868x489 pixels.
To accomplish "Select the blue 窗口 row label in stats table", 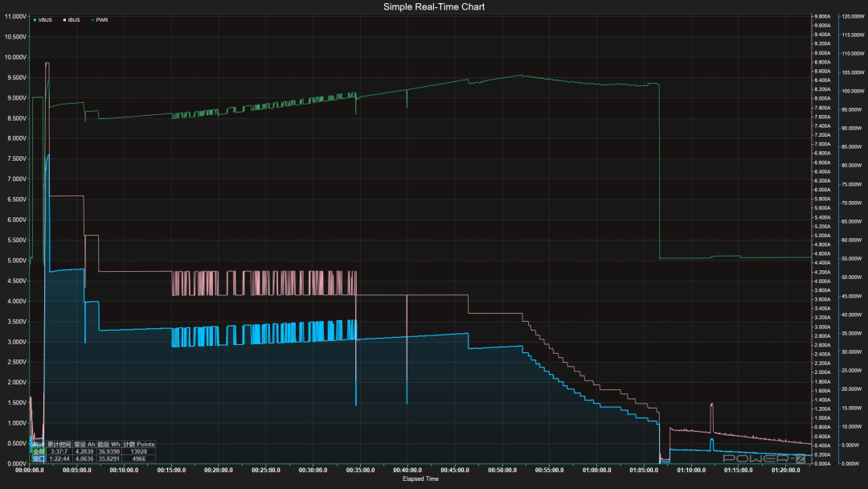I will tap(39, 458).
